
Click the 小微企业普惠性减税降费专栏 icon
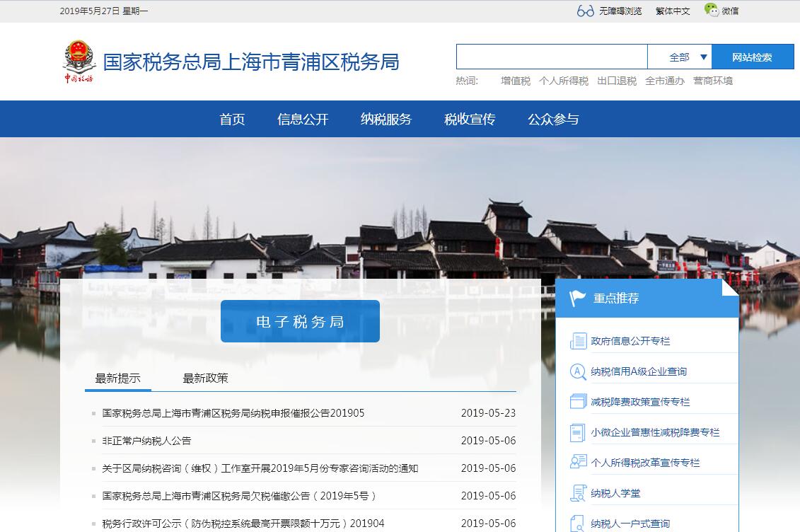[578, 432]
